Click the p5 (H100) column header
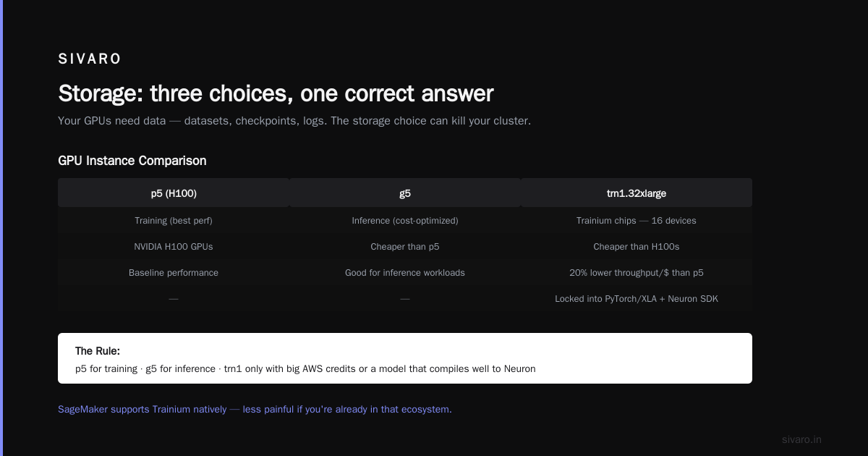 pos(174,193)
